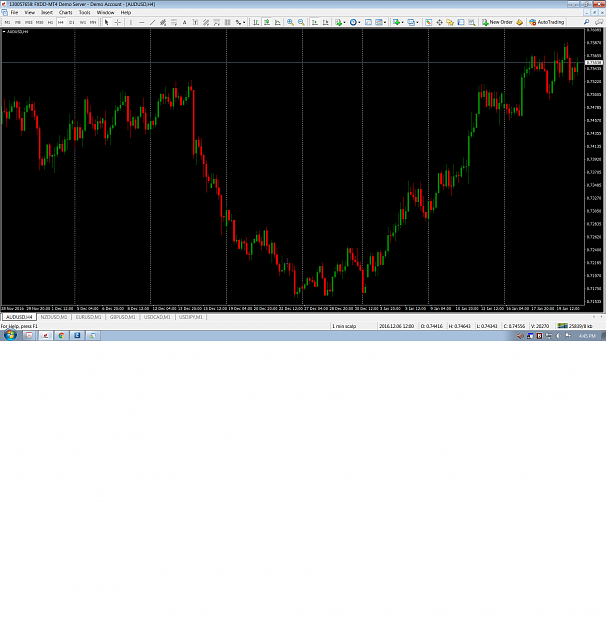This screenshot has width=606, height=625.
Task: Switch chart to candlestick style
Action: pos(267,22)
